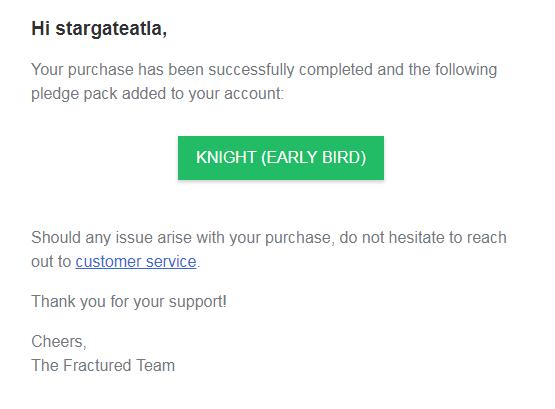Click the word completed in the first paragraph
Viewport: 555px width, 409px height.
pos(336,70)
